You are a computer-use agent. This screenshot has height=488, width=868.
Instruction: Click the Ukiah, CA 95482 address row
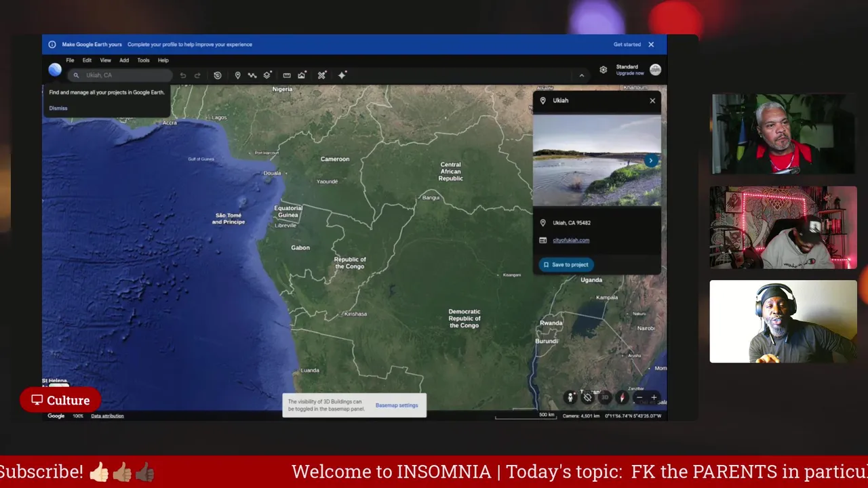(597, 223)
